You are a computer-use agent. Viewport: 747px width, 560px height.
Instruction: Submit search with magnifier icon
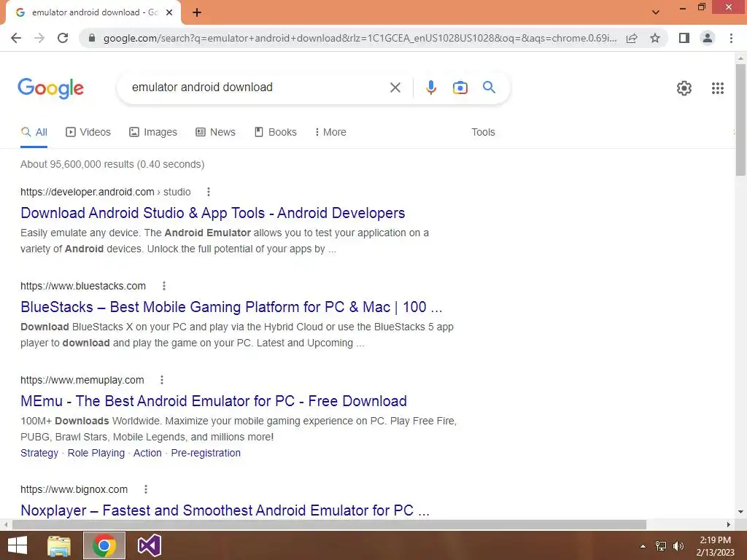click(x=489, y=87)
